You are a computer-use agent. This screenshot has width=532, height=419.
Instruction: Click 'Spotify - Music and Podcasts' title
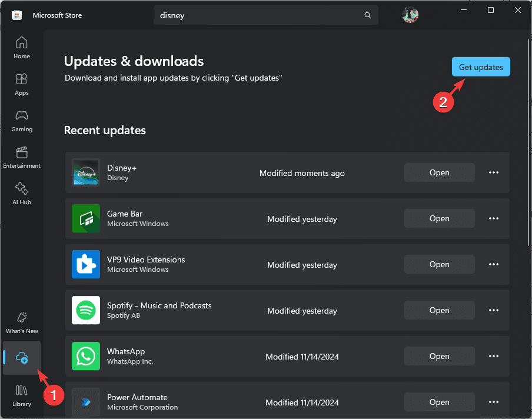pos(159,305)
